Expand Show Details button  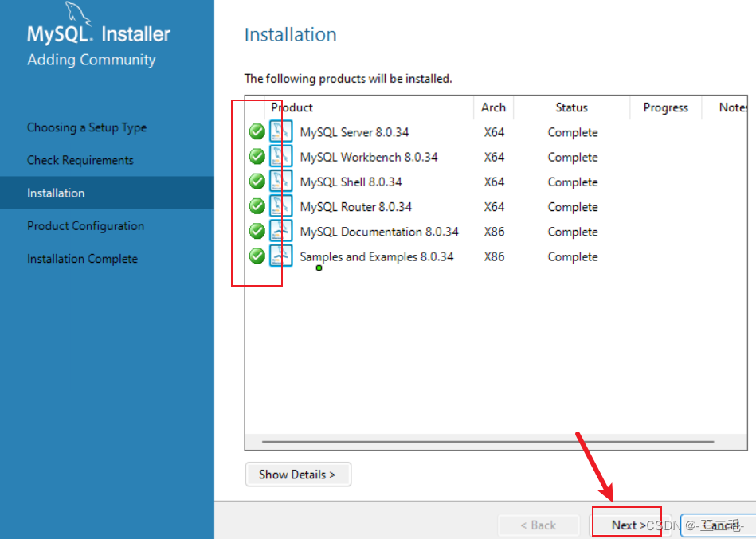(x=298, y=475)
